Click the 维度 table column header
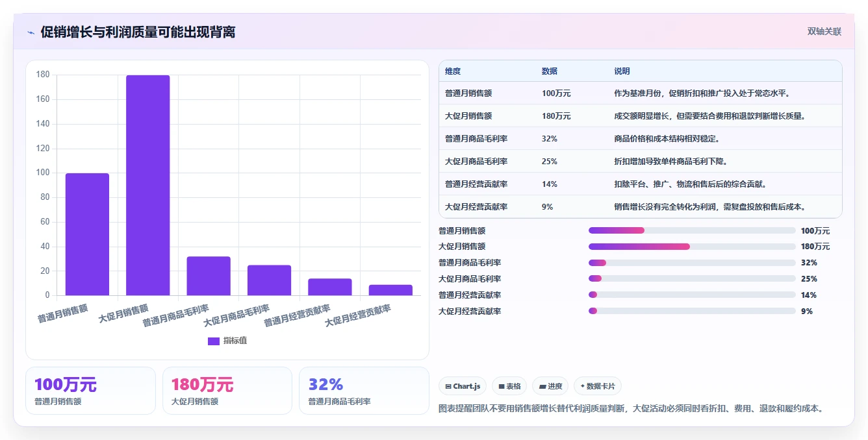This screenshot has height=440, width=868. point(453,71)
